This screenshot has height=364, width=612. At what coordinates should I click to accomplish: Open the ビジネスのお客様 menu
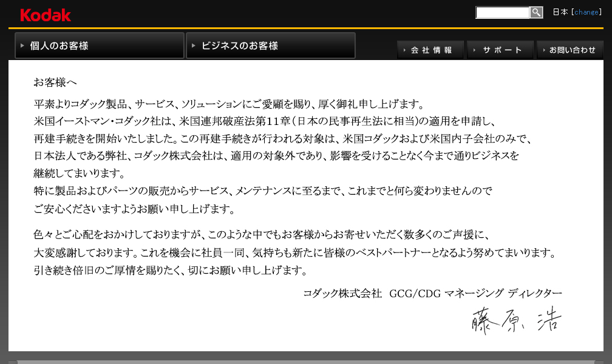[271, 45]
